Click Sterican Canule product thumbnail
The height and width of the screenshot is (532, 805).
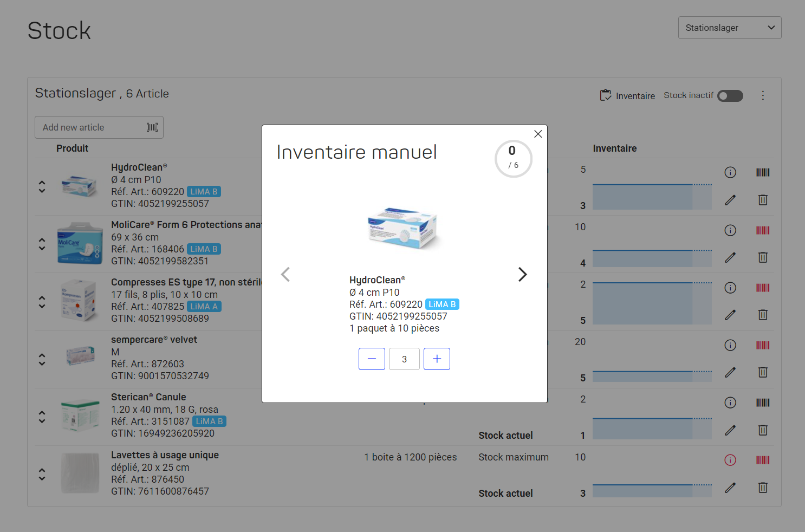pos(80,416)
